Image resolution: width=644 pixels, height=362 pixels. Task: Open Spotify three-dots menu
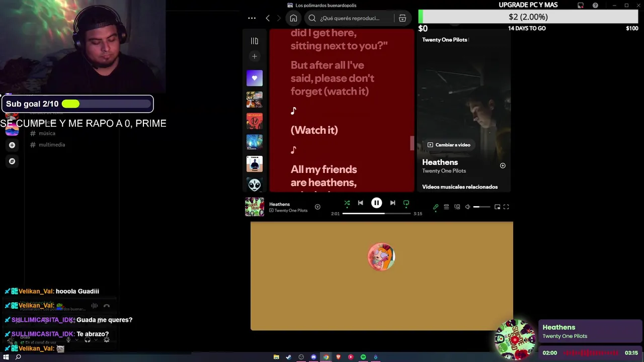[252, 18]
